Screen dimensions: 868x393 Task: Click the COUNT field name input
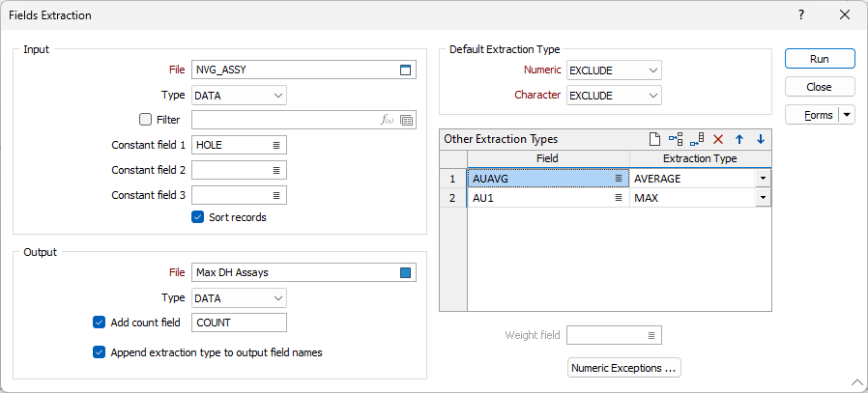(x=239, y=323)
